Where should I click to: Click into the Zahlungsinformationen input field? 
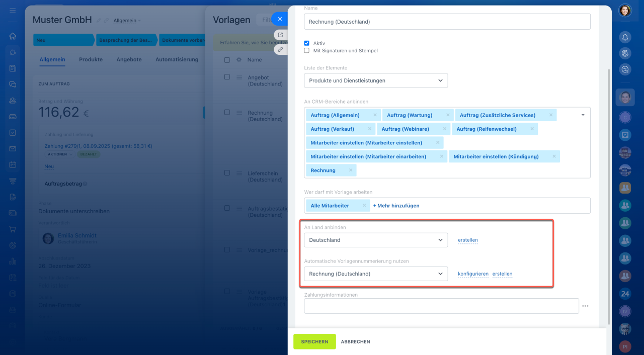pos(441,306)
